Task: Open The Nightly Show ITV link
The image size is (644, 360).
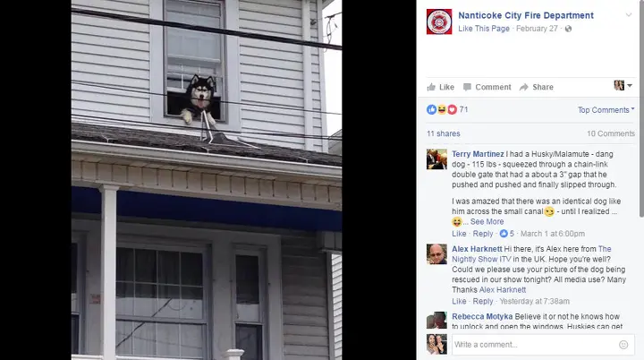Action: coord(531,253)
